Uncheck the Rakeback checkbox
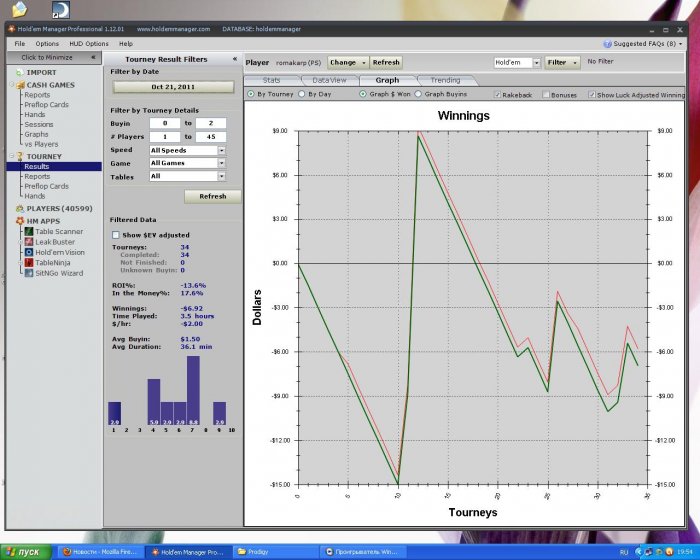 497,94
